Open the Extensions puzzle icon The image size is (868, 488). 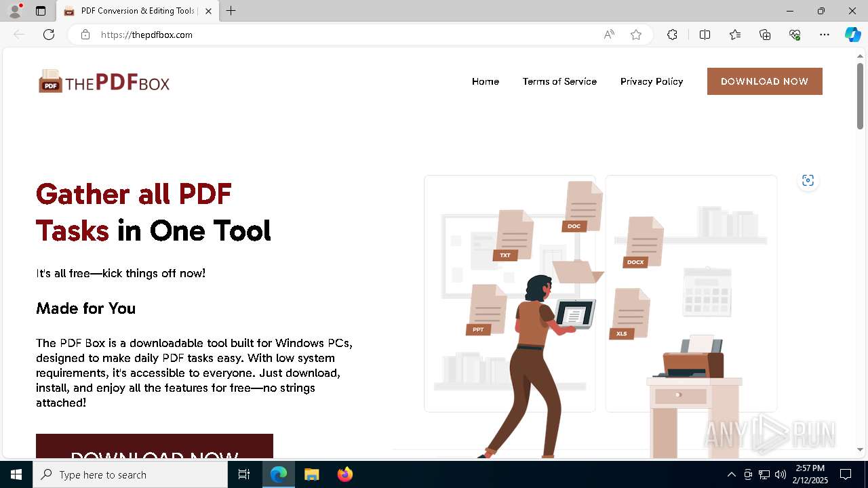click(x=672, y=35)
